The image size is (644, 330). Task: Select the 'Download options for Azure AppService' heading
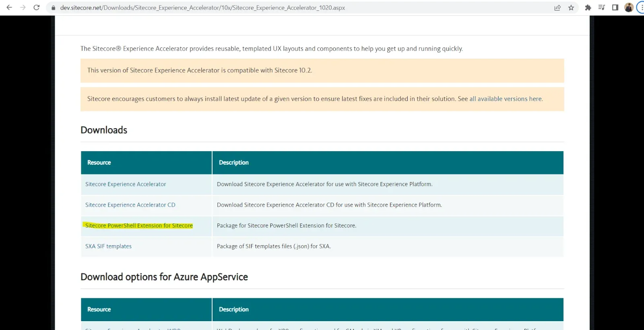(164, 277)
